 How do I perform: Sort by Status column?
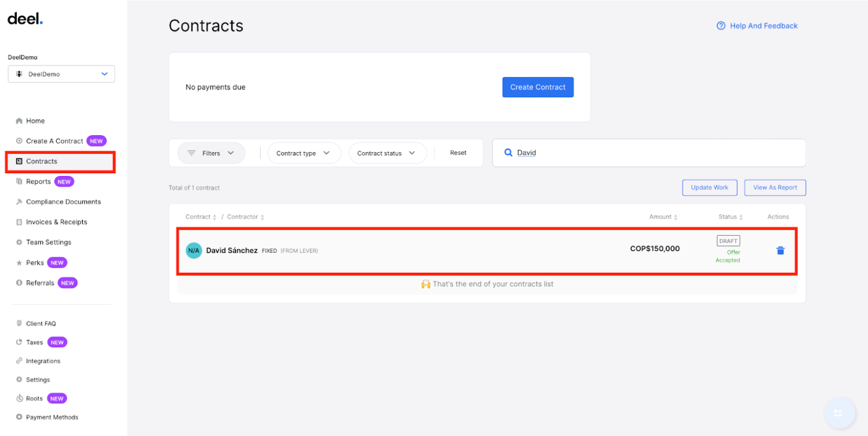(x=731, y=217)
